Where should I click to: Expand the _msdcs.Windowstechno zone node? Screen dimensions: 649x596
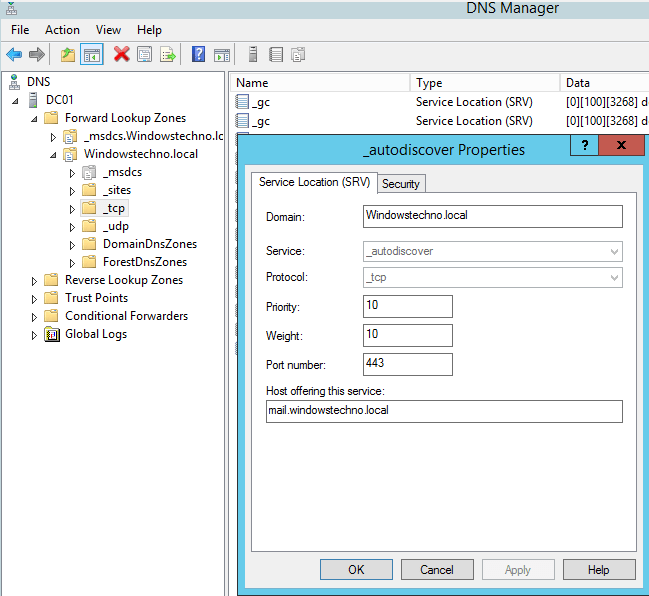coord(53,137)
